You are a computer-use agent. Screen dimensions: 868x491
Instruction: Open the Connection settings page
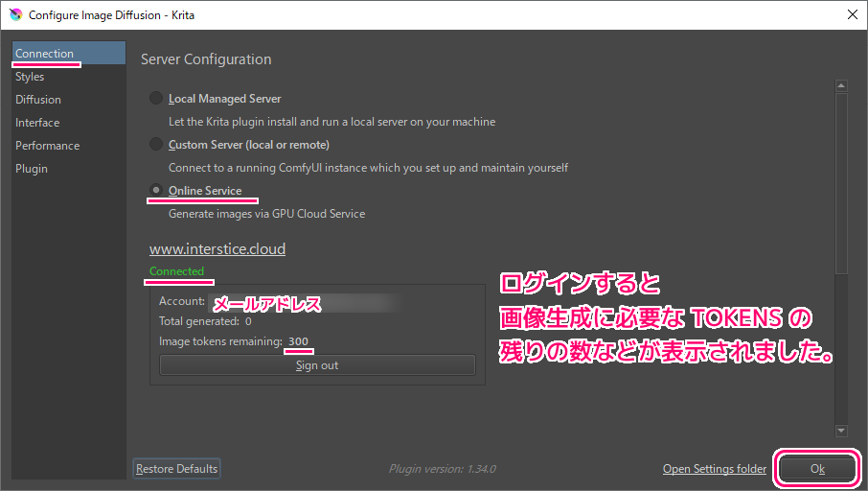[x=69, y=53]
